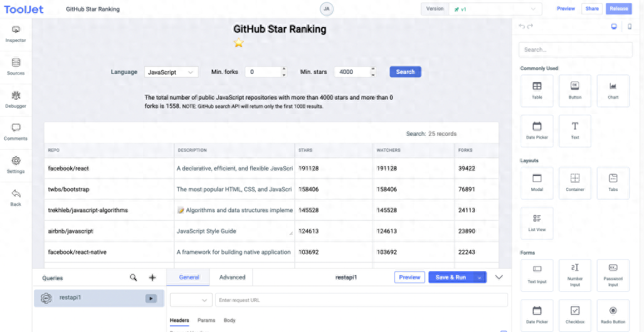The height and width of the screenshot is (332, 644).
Task: Select the Table widget
Action: click(x=537, y=91)
